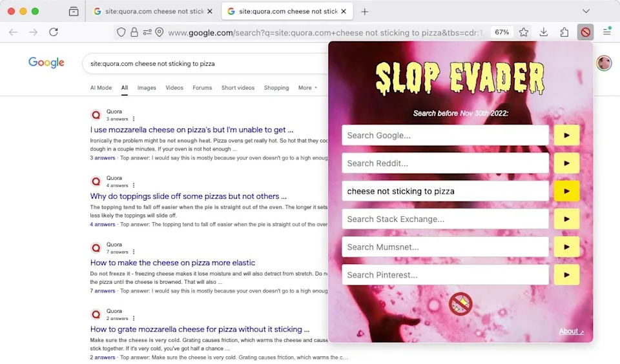The width and height of the screenshot is (620, 364).
Task: Open result about mozzarella cheese on pizza's
Action: (192, 130)
